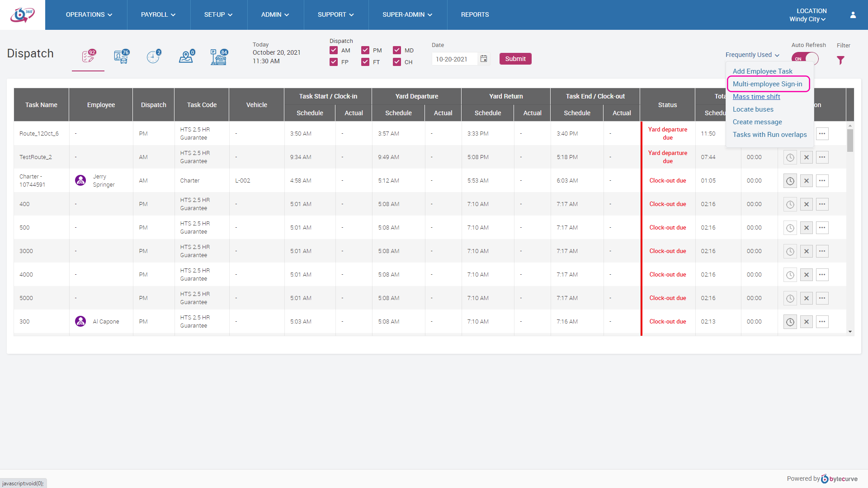Click the funnel Filter icon
Viewport: 868px width, 488px height.
[x=840, y=60]
